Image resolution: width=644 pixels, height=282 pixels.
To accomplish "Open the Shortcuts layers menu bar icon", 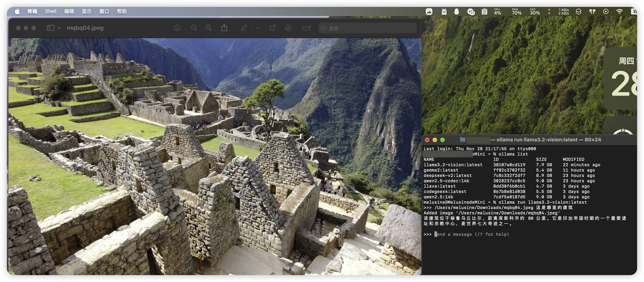I will coord(578,11).
